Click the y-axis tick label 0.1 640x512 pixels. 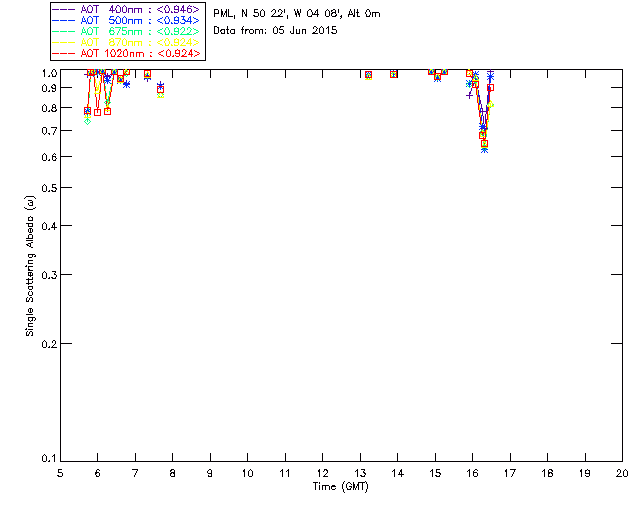[x=49, y=459]
